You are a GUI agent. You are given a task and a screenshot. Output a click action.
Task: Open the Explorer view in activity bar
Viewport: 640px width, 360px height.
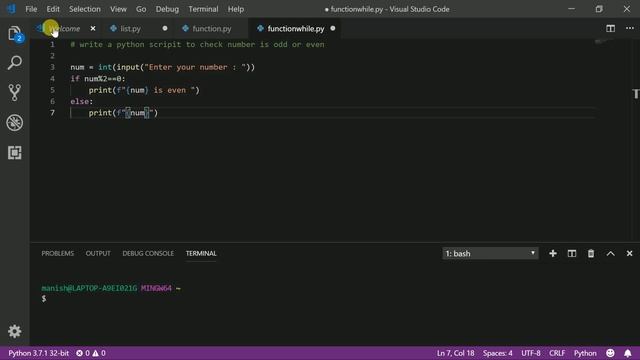(15, 33)
